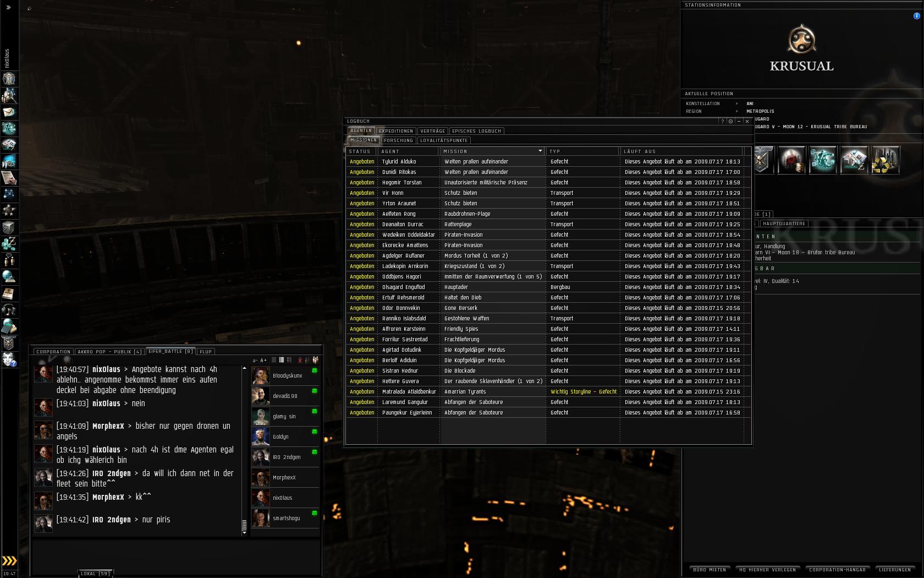Screen dimensions: 924x578
Task: Click the Logbuch help question mark button
Action: (x=723, y=121)
